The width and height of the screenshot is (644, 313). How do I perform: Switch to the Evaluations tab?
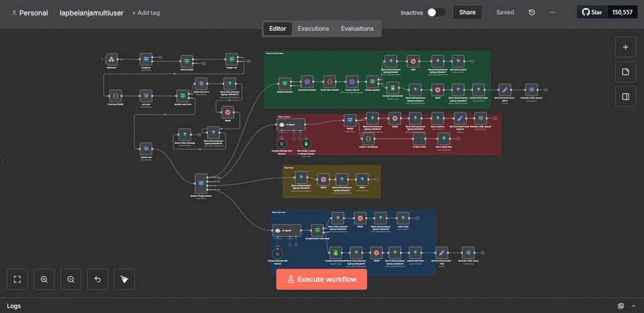pos(357,29)
